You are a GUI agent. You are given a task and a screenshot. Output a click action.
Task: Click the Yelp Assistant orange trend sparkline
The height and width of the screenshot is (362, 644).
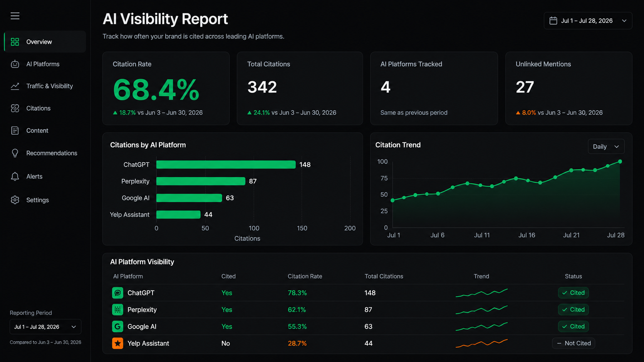tap(481, 343)
